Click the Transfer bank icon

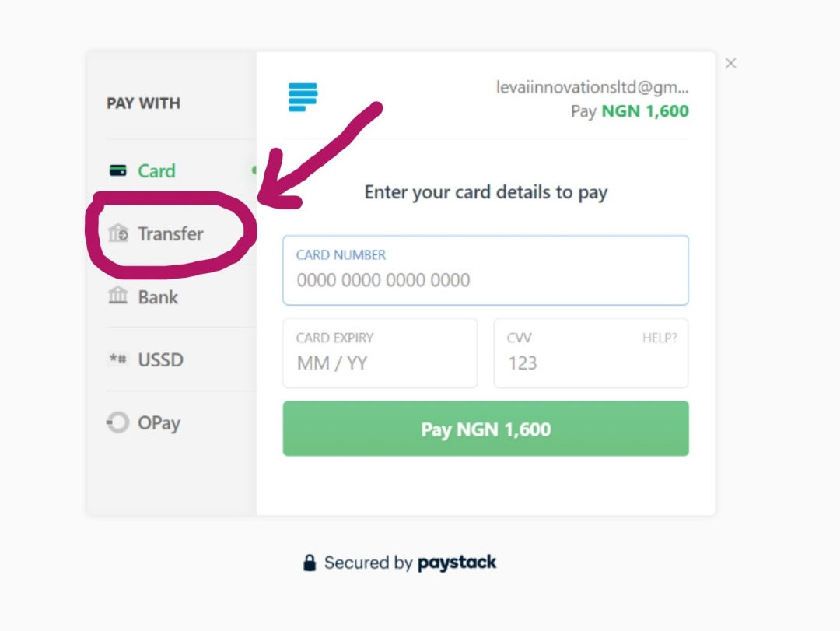tap(118, 233)
